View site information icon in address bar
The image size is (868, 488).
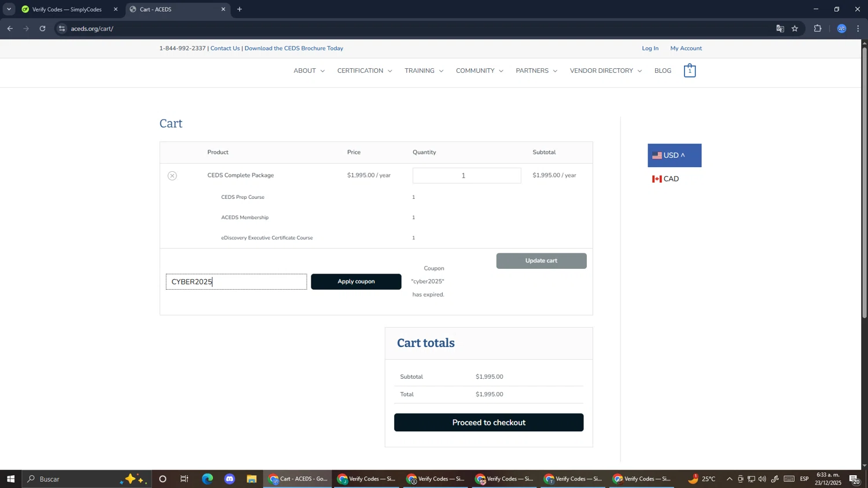pos(62,28)
